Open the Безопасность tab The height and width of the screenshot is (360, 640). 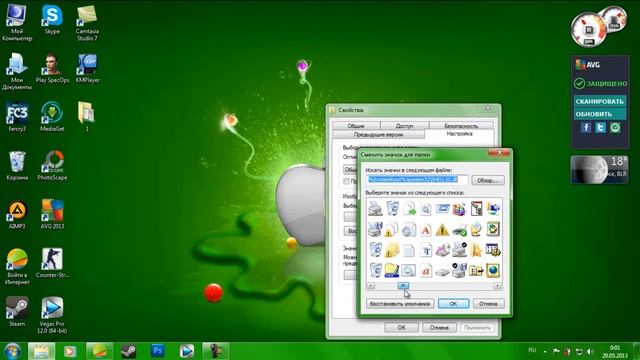click(x=461, y=126)
